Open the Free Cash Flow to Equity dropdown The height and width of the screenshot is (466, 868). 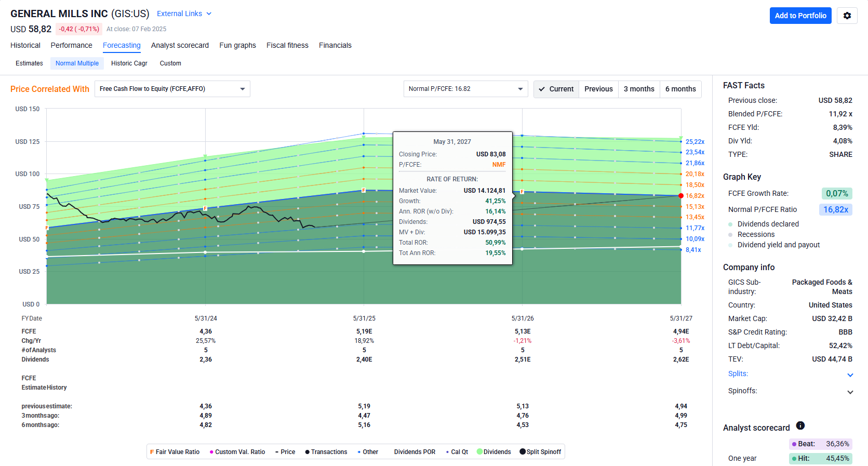point(172,89)
